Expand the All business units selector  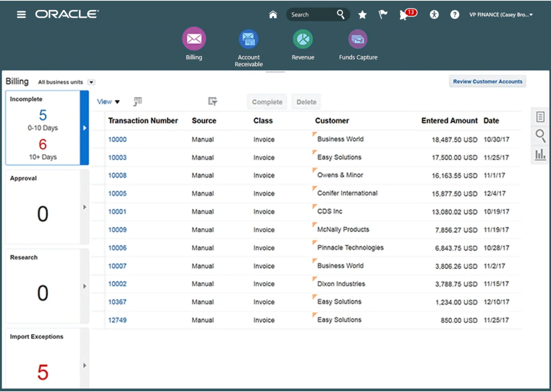(91, 82)
